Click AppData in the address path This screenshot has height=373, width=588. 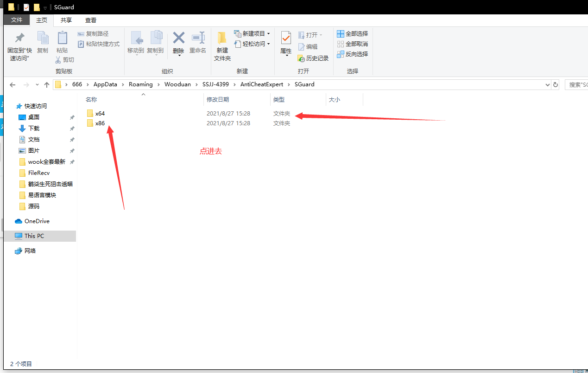point(105,84)
